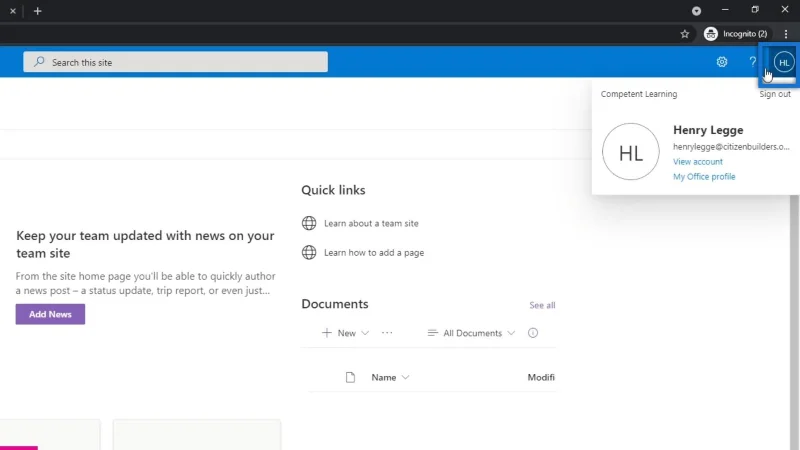Open the Incognito profile indicator
The height and width of the screenshot is (450, 800).
[735, 34]
